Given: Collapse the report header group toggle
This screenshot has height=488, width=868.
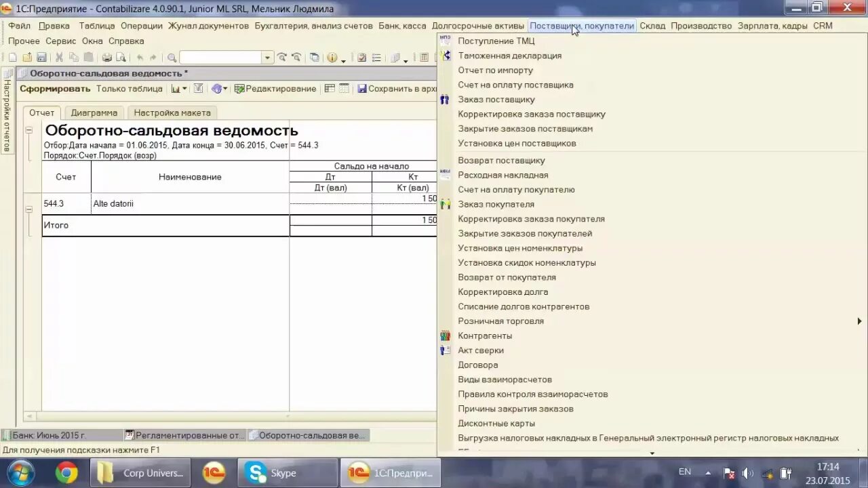Looking at the screenshot, I should click(x=29, y=130).
